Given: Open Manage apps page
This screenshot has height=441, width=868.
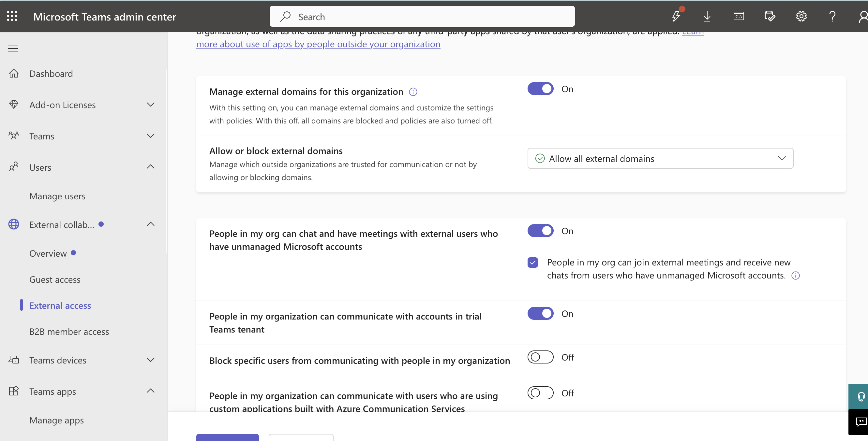Looking at the screenshot, I should click(57, 420).
